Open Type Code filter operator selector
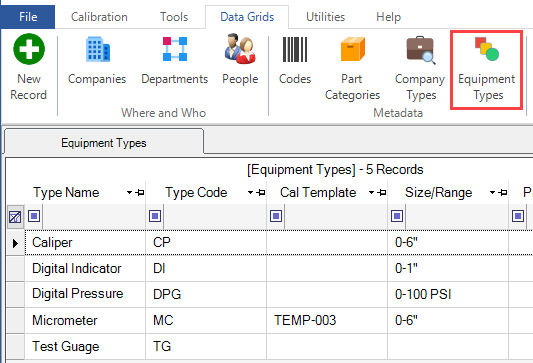 (155, 216)
